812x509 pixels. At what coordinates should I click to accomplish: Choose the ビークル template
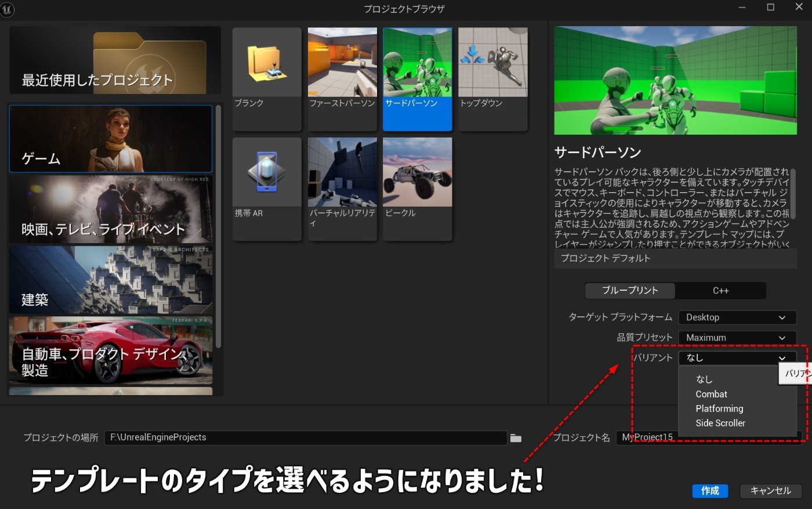(x=418, y=189)
